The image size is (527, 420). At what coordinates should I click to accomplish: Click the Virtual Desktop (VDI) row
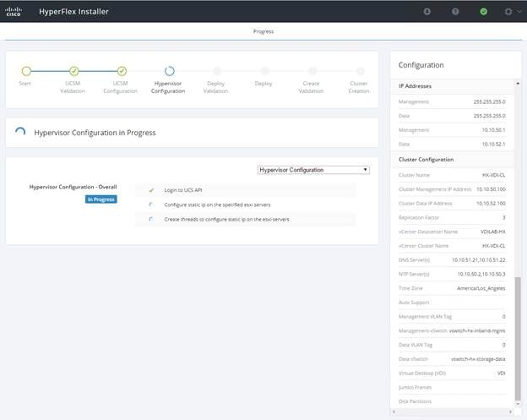coord(452,374)
